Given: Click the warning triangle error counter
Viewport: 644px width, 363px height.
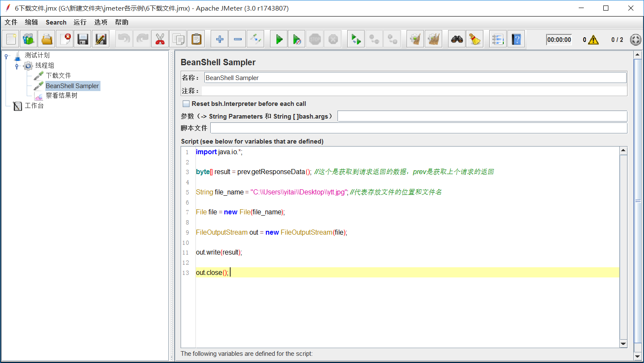Looking at the screenshot, I should tap(594, 40).
